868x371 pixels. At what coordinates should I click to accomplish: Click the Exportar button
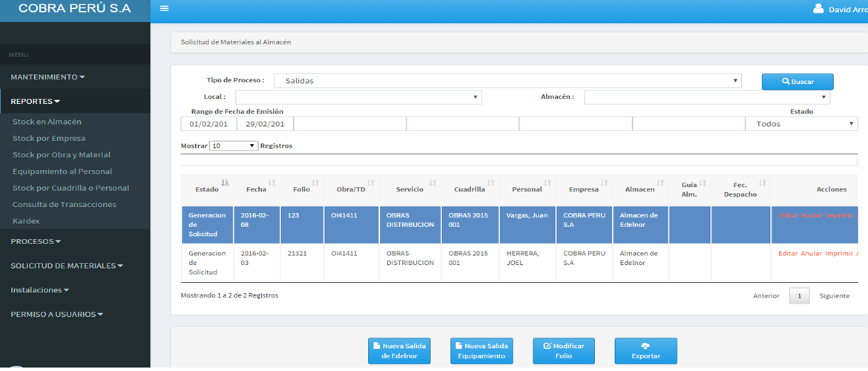[645, 350]
